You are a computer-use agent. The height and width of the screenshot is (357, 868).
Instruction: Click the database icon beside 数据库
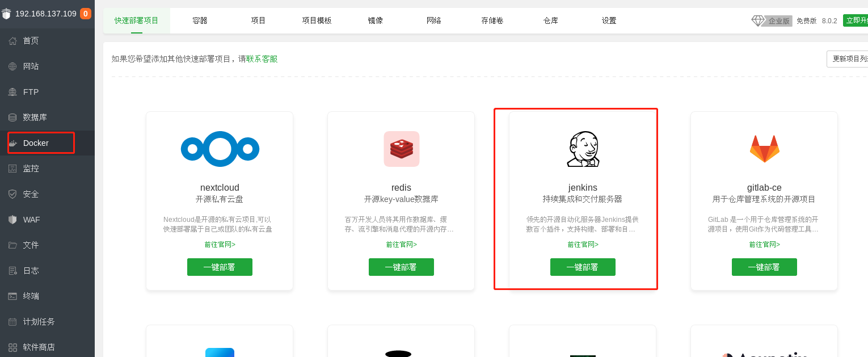point(12,117)
